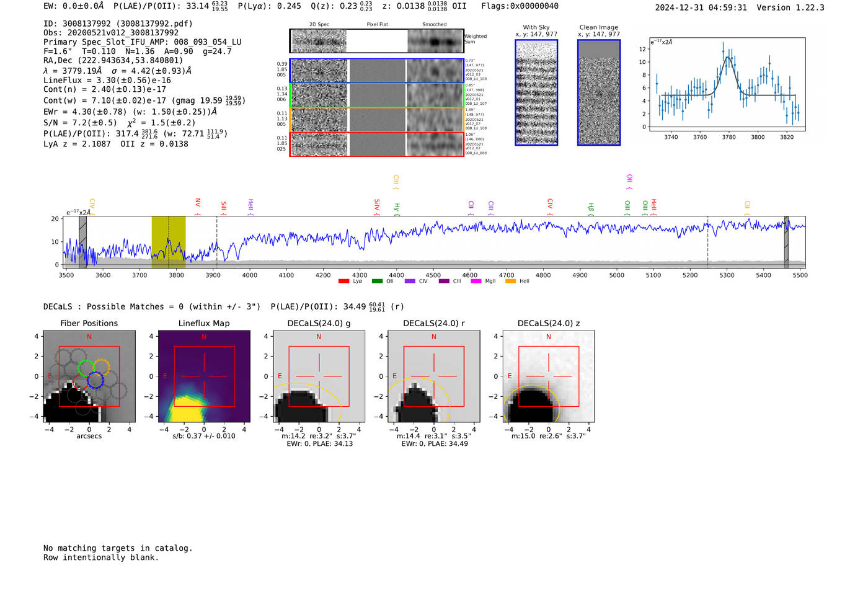Open the With Sky image thumbnail

(x=536, y=92)
